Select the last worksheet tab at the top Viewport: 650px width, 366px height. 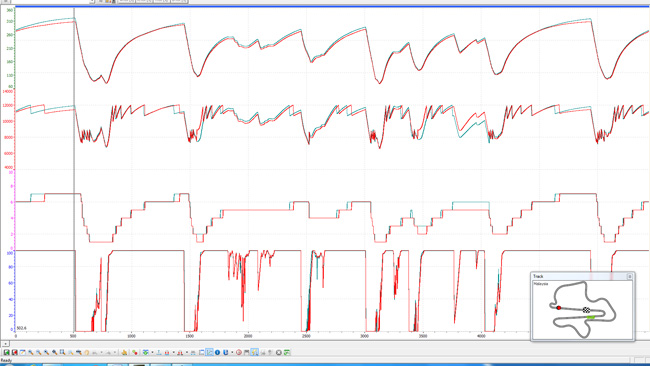click(x=179, y=1)
